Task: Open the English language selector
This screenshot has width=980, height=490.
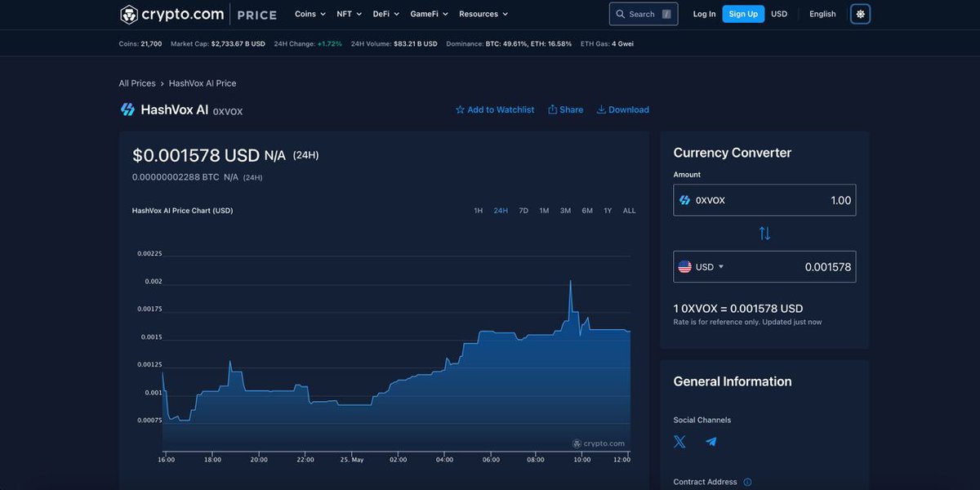Action: (822, 14)
